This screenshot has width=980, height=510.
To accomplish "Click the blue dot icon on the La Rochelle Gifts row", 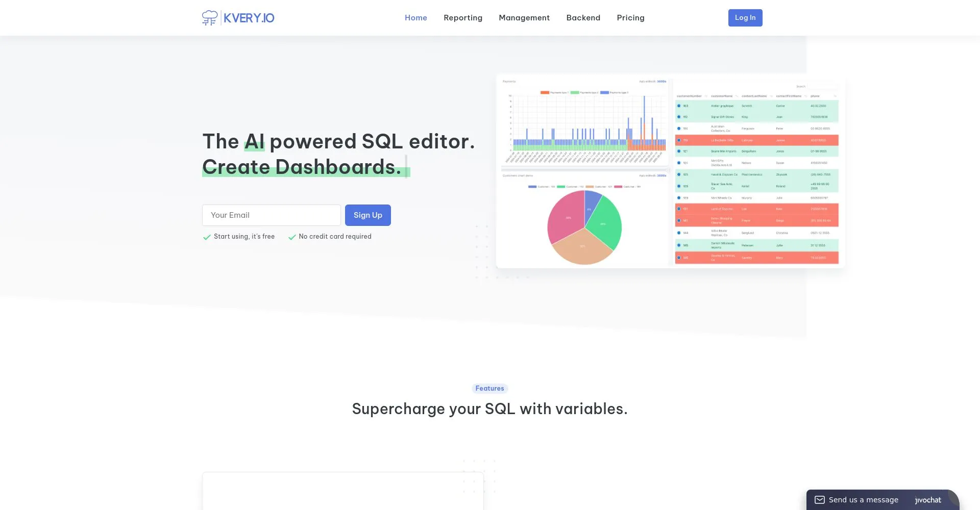I will pyautogui.click(x=678, y=140).
